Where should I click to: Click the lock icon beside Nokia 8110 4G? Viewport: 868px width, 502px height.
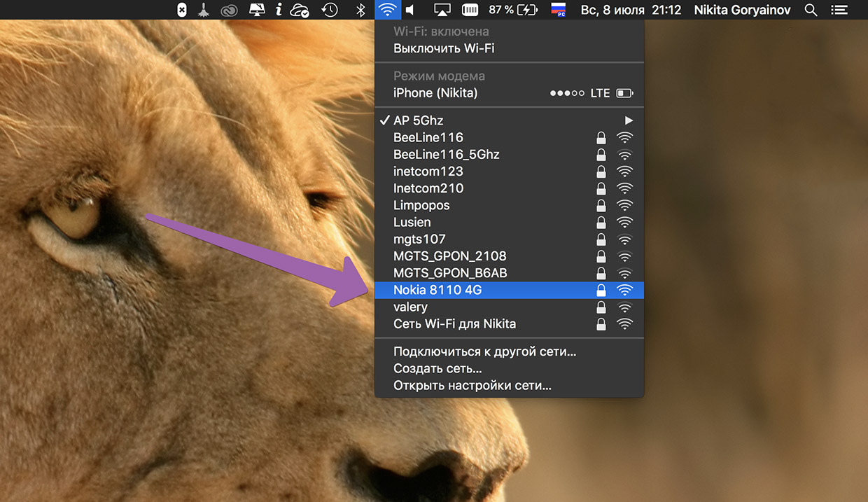(601, 290)
